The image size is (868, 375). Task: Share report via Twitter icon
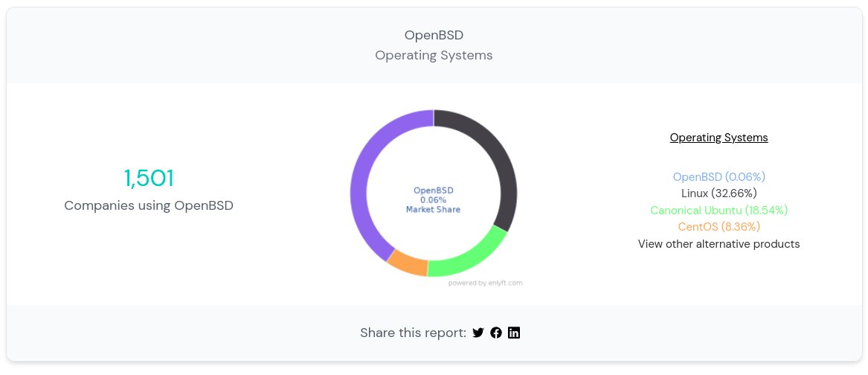[x=478, y=333]
